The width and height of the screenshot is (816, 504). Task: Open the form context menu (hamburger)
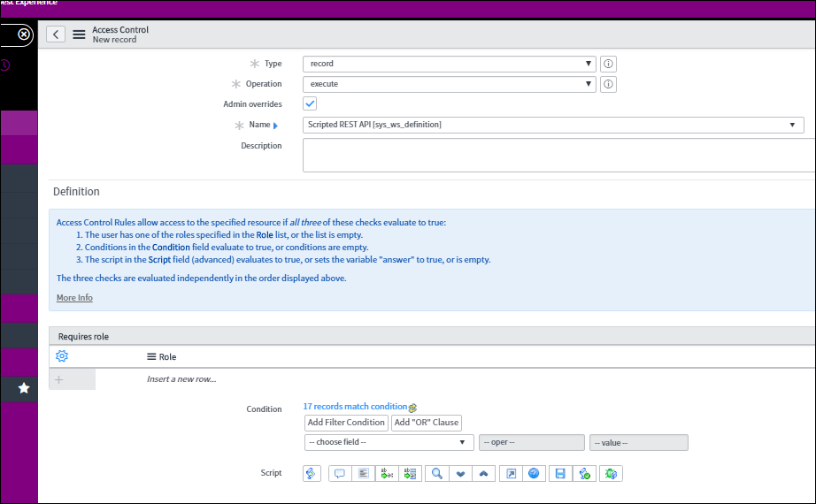[79, 34]
